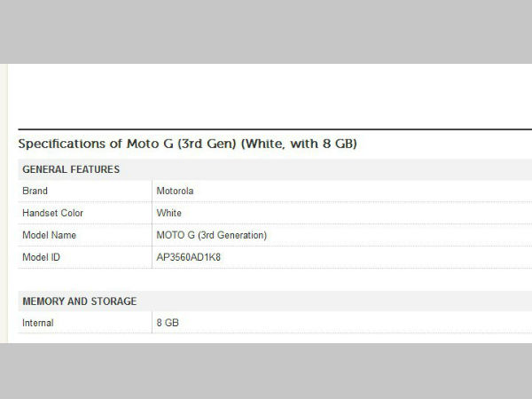Click the gray bar at the bottom
The width and height of the screenshot is (532, 399).
coord(266,371)
